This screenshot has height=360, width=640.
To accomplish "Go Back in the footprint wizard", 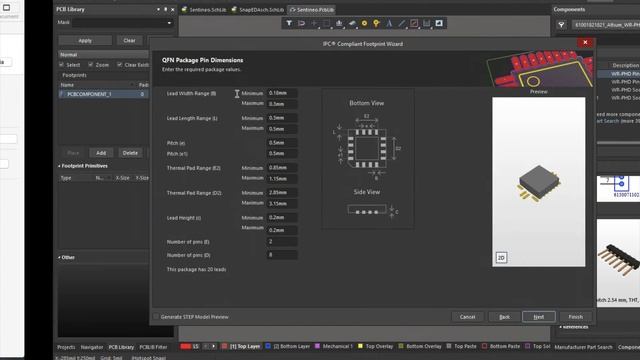I will click(504, 317).
